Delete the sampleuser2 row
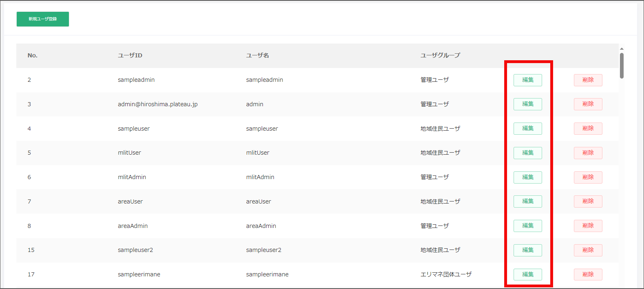 [588, 250]
